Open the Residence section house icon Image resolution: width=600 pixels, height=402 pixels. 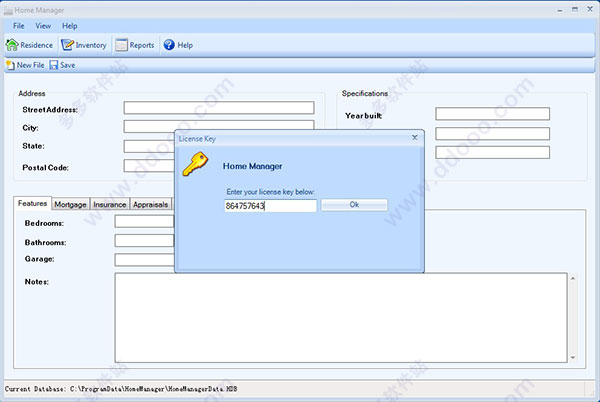pos(12,45)
